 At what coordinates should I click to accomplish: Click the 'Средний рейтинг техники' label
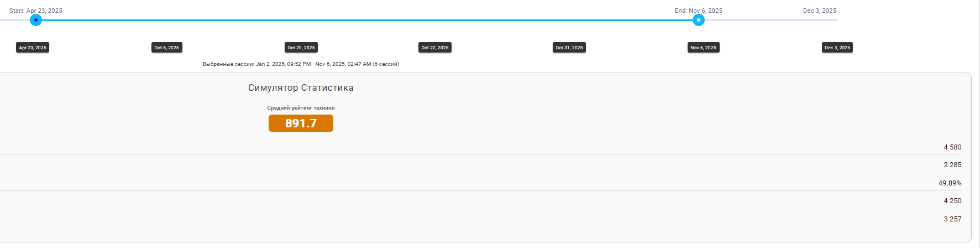click(301, 108)
